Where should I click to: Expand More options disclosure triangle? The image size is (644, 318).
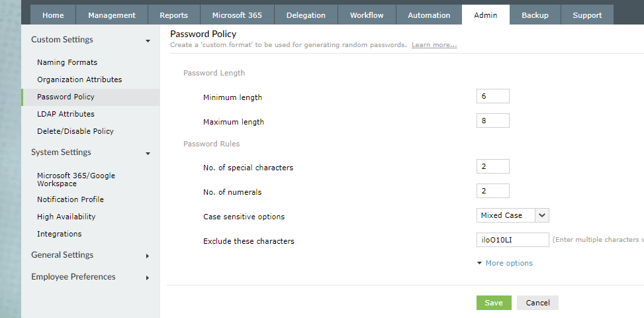[x=479, y=263]
